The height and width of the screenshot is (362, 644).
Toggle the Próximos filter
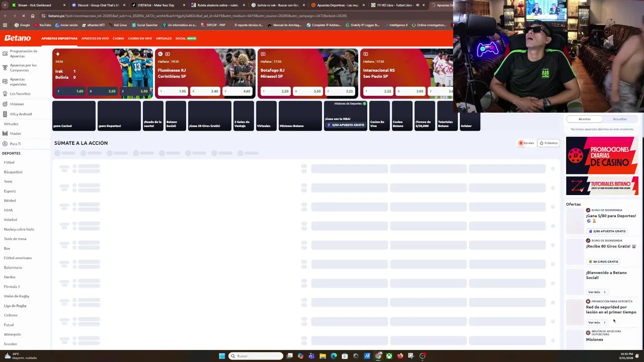548,143
